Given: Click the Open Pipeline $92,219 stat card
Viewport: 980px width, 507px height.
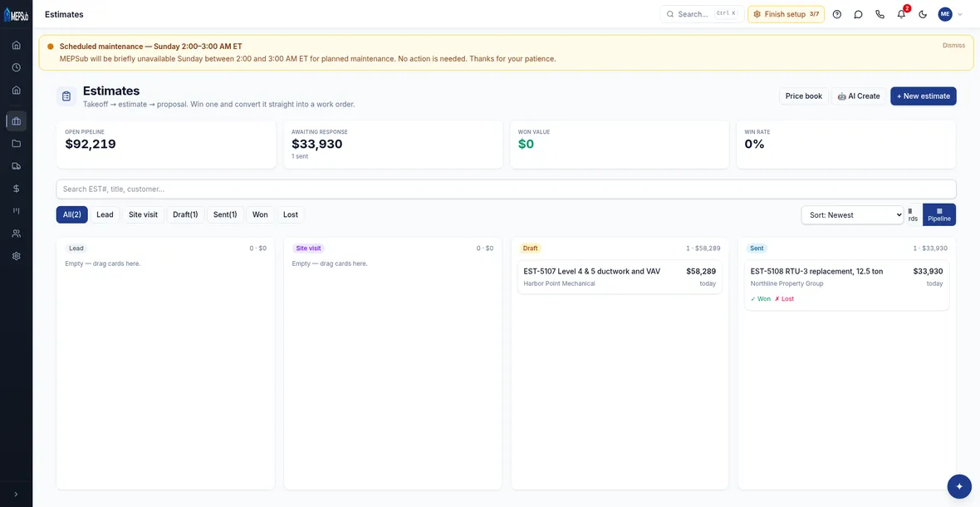Looking at the screenshot, I should tap(165, 145).
